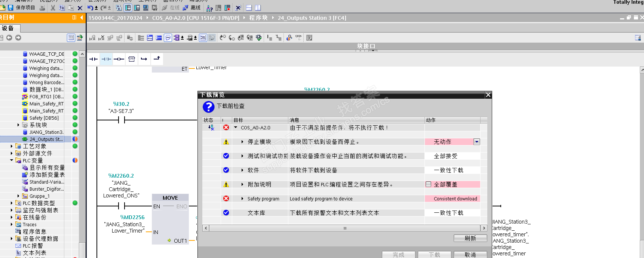Viewport: 644px width, 258px height.
Task: Click the Copy icon in main toolbar
Action: [62, 8]
